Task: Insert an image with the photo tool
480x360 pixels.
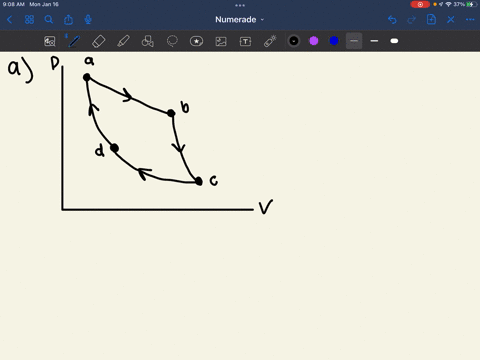Action: [221, 41]
